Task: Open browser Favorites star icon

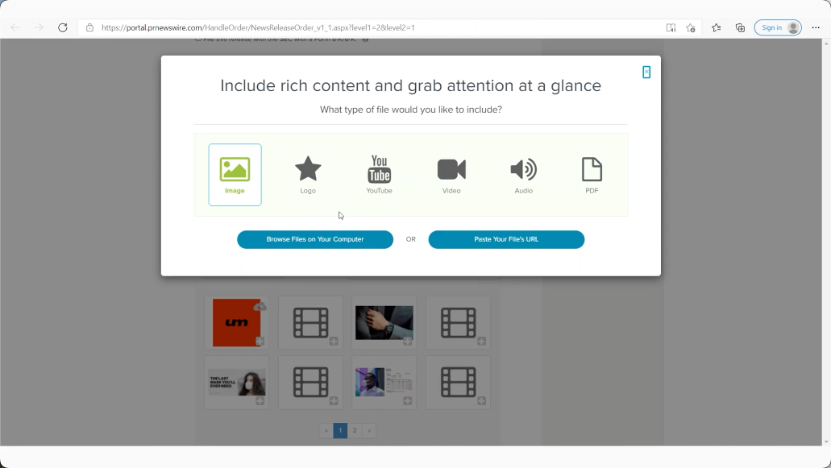Action: point(717,27)
